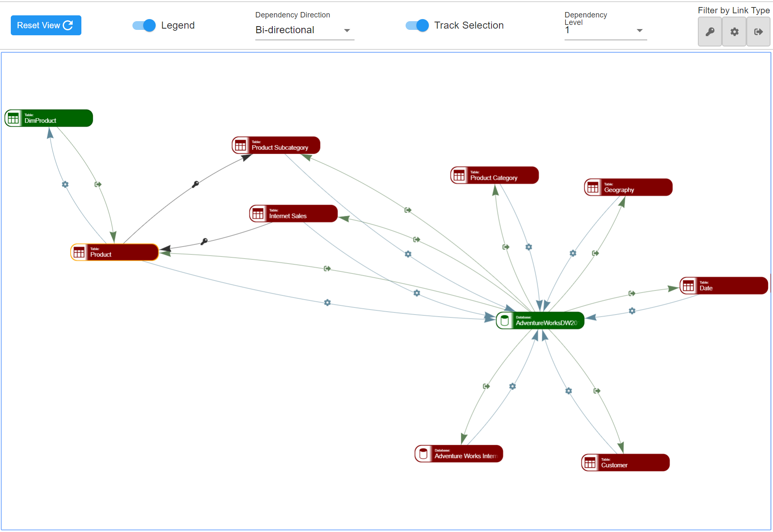
Task: Select the Product Category table node
Action: pyautogui.click(x=494, y=176)
